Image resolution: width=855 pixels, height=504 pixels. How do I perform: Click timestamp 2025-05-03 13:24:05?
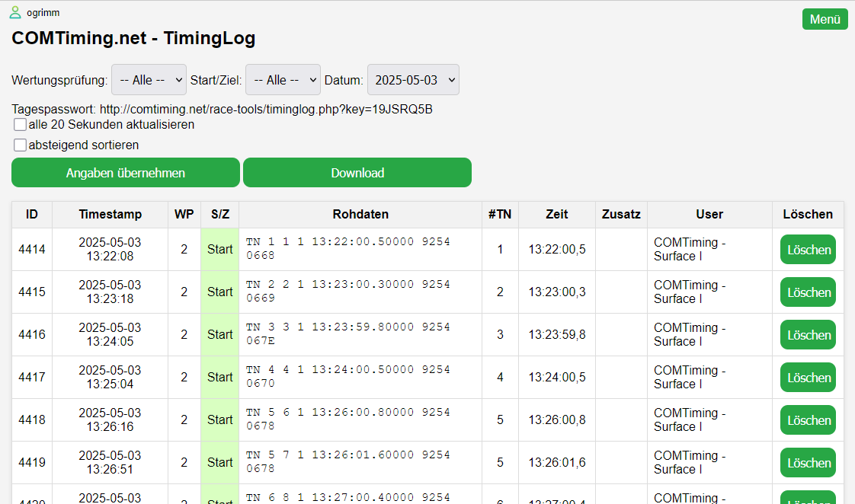click(110, 334)
